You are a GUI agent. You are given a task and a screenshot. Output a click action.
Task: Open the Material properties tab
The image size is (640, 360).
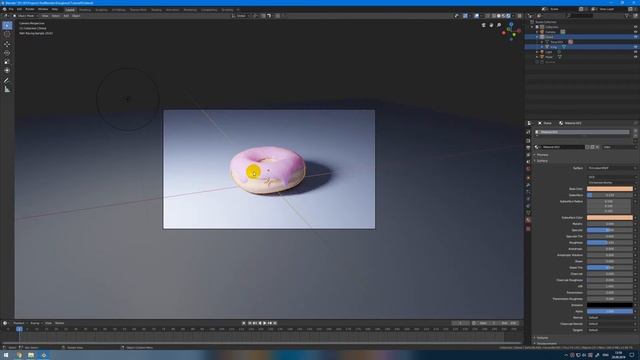point(528,220)
